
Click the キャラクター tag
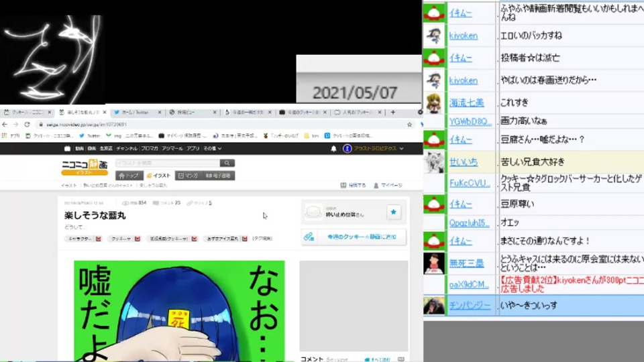coord(80,239)
